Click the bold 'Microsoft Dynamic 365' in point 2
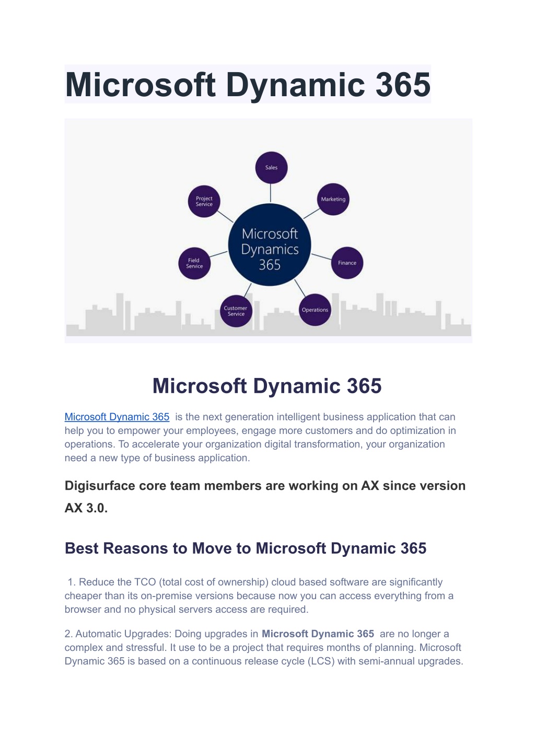The width and height of the screenshot is (535, 756). (318, 634)
